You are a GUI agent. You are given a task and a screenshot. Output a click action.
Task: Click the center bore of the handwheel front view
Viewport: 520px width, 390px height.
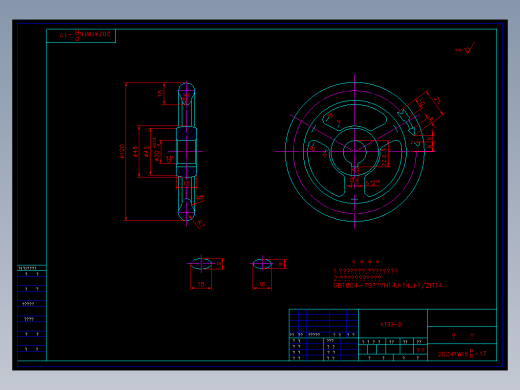(355, 152)
